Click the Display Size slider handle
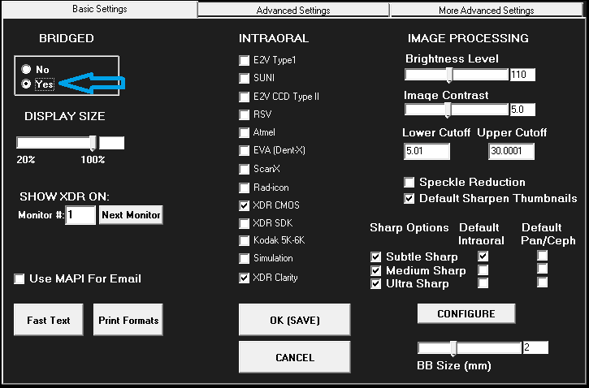 92,143
